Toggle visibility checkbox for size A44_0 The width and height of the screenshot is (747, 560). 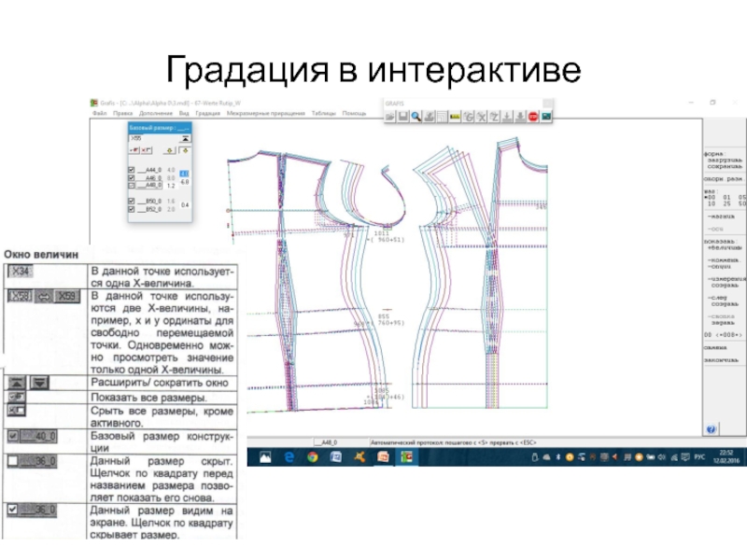[132, 170]
